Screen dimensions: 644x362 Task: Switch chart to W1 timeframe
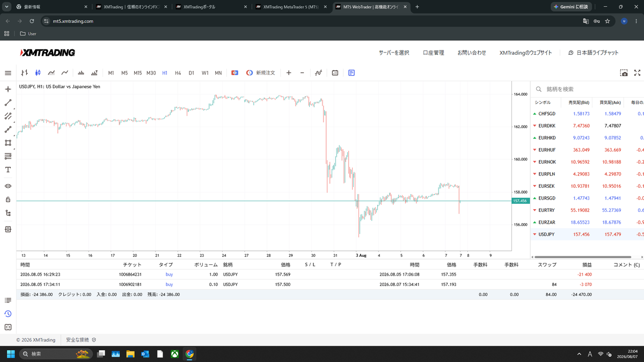tap(205, 73)
